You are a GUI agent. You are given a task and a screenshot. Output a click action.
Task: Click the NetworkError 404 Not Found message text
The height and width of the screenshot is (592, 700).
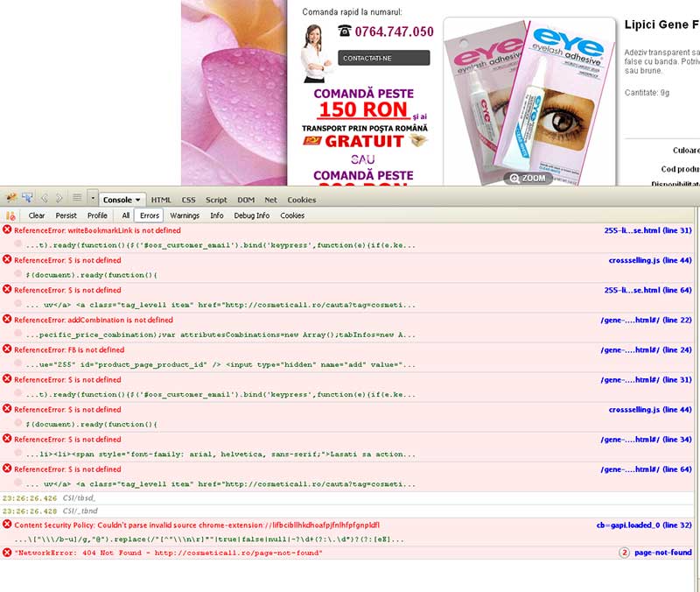[168, 553]
